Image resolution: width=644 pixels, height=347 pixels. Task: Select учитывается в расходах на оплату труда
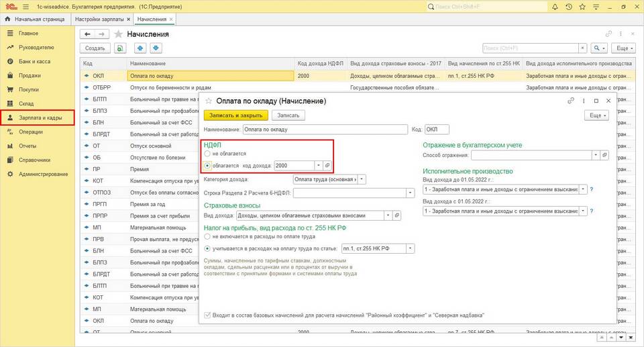click(x=207, y=249)
